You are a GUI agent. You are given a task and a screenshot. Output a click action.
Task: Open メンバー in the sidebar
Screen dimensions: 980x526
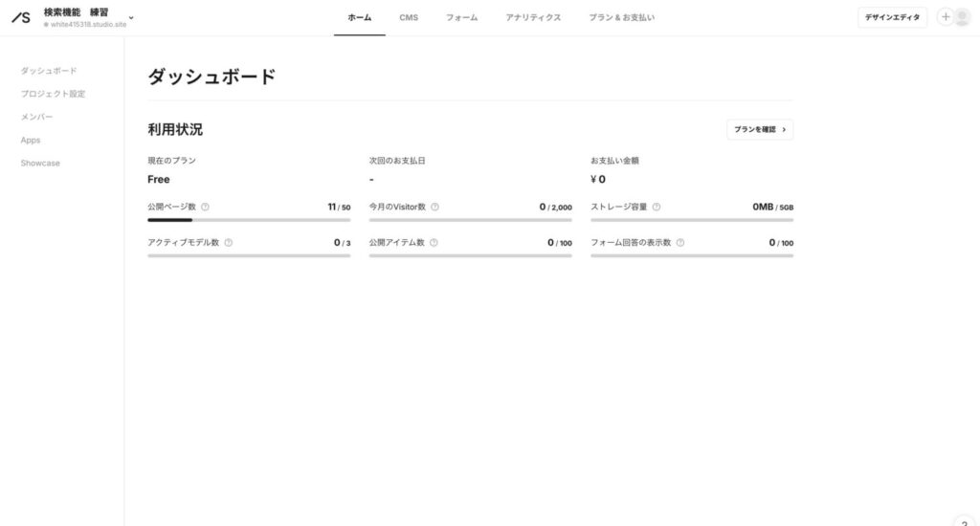[x=37, y=117]
